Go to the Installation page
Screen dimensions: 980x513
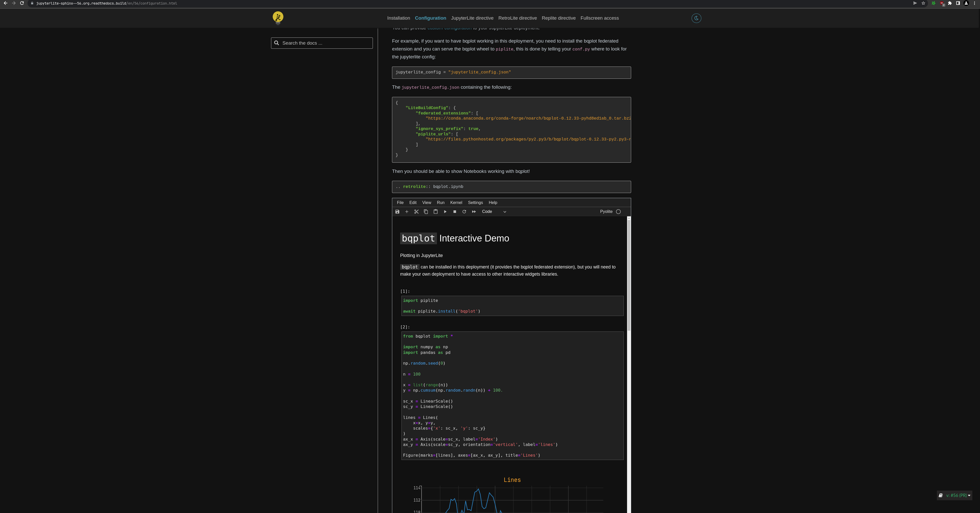pos(398,18)
